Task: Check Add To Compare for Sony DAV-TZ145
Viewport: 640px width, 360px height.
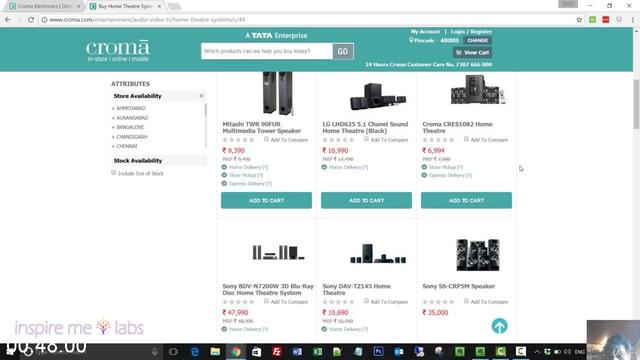Action: [x=366, y=301]
